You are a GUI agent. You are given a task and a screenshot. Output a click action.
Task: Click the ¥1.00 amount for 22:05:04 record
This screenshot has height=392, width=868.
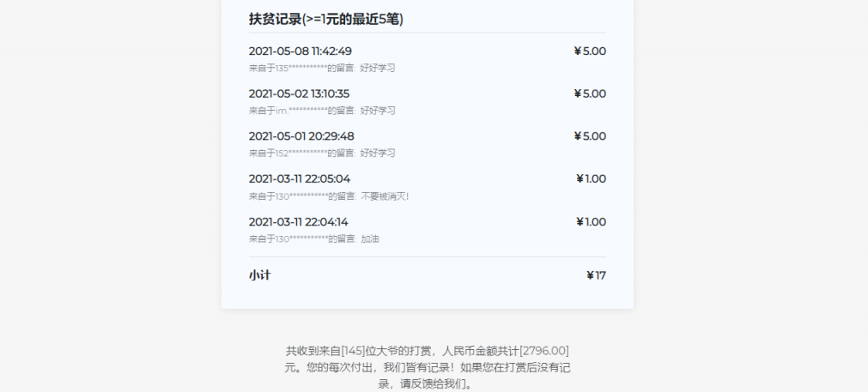click(x=591, y=179)
